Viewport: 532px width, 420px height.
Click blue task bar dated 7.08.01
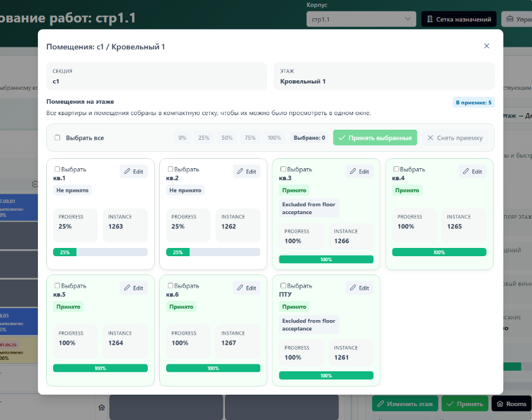pyautogui.click(x=19, y=207)
